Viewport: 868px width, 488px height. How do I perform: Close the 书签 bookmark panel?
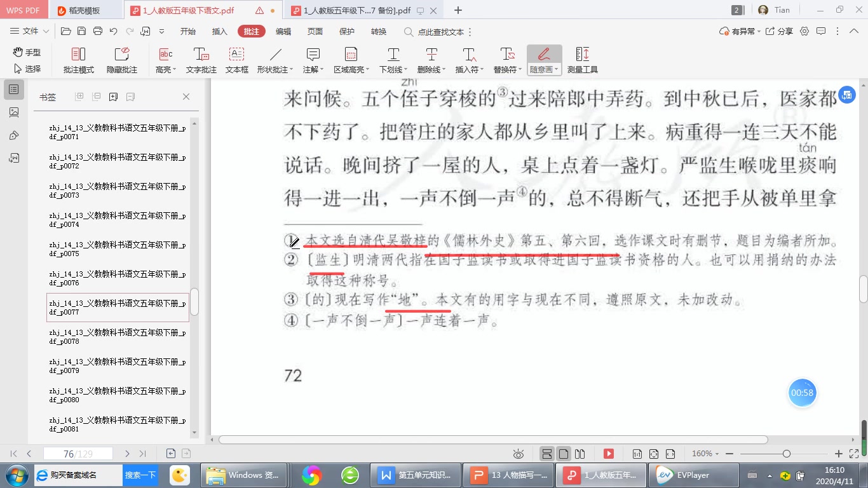pyautogui.click(x=186, y=97)
